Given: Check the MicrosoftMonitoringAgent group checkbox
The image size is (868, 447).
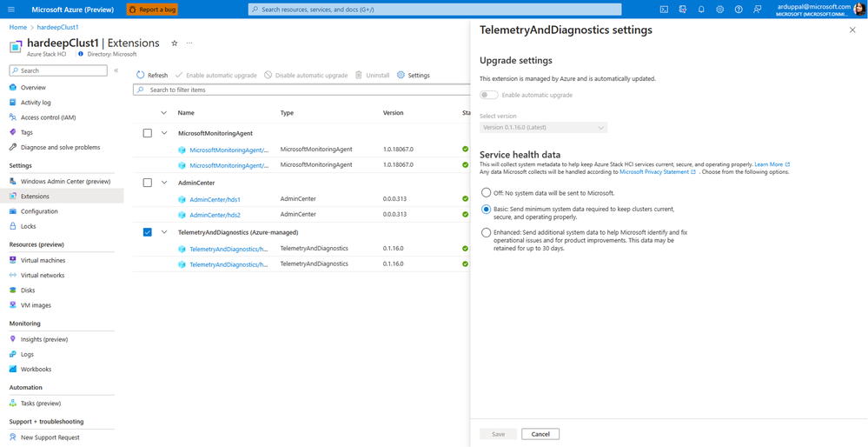Looking at the screenshot, I should (147, 133).
